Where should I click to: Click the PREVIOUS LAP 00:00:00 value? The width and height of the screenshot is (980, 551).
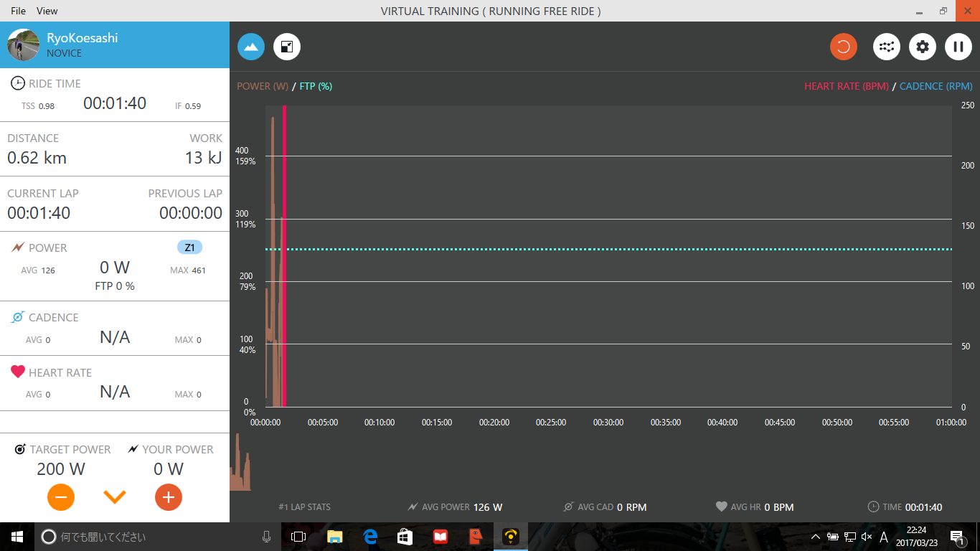(191, 213)
